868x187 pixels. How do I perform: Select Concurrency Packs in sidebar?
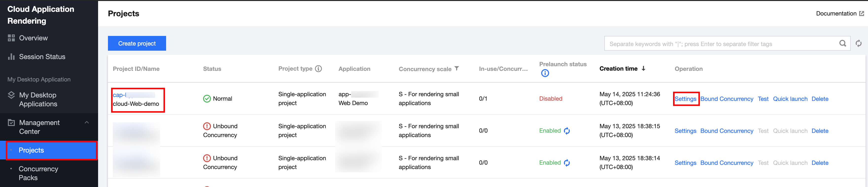click(x=38, y=173)
